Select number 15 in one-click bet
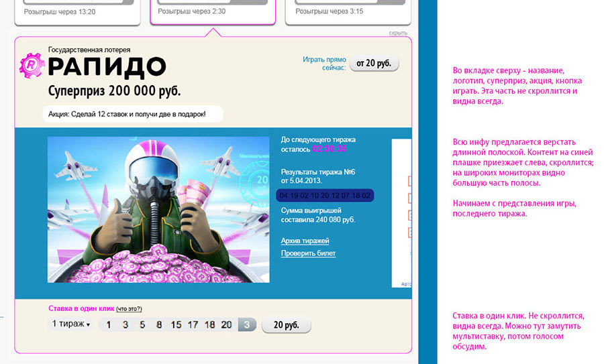The width and height of the screenshot is (604, 364). click(x=176, y=325)
